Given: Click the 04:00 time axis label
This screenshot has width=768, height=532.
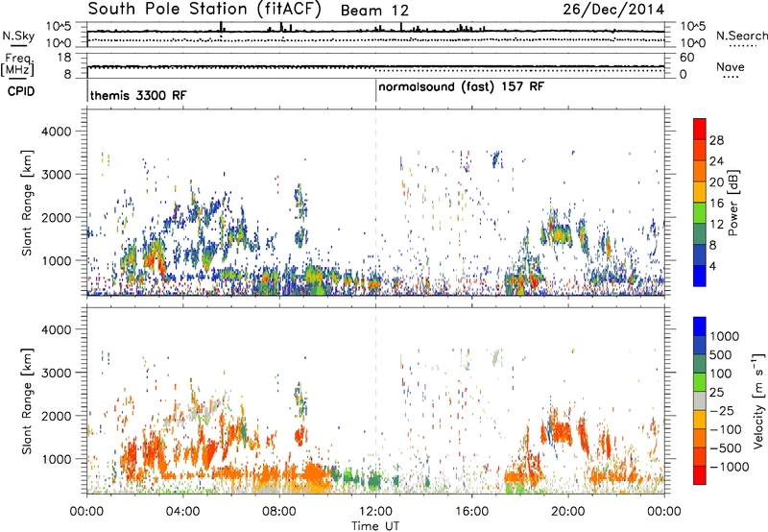Looking at the screenshot, I should coord(182,511).
